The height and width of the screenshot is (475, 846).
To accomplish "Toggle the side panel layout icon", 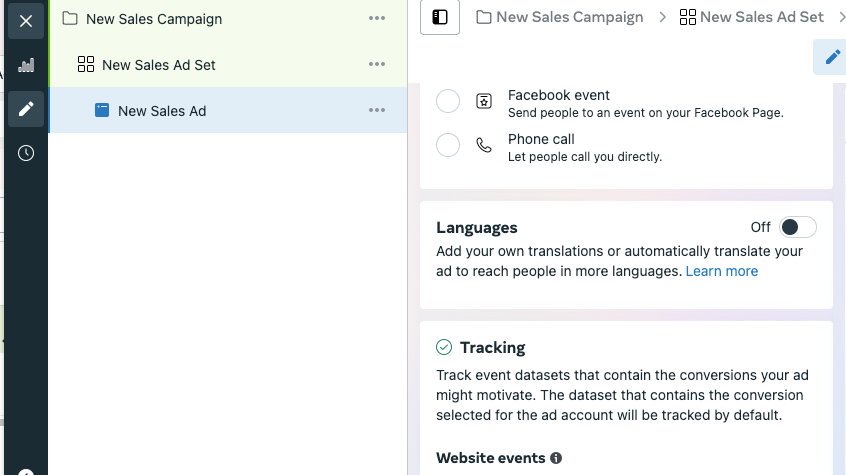I will pyautogui.click(x=440, y=17).
